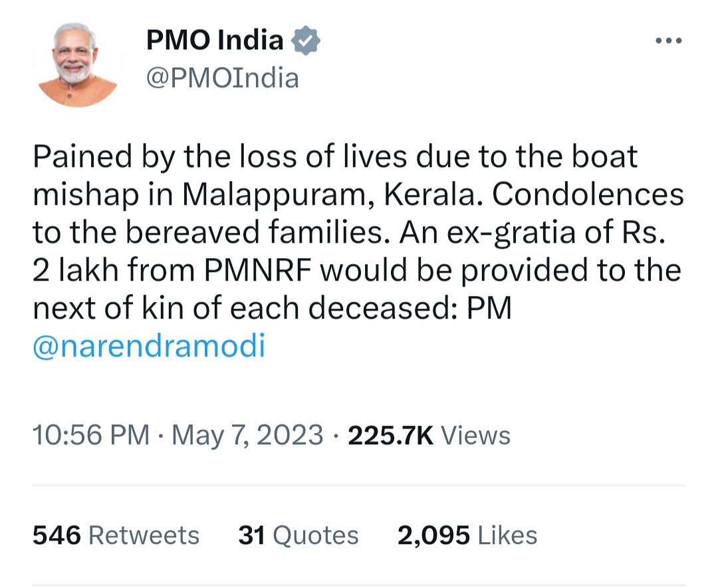Open the @PMOIndia handle link
Screen dimensions: 718x588
(x=223, y=78)
